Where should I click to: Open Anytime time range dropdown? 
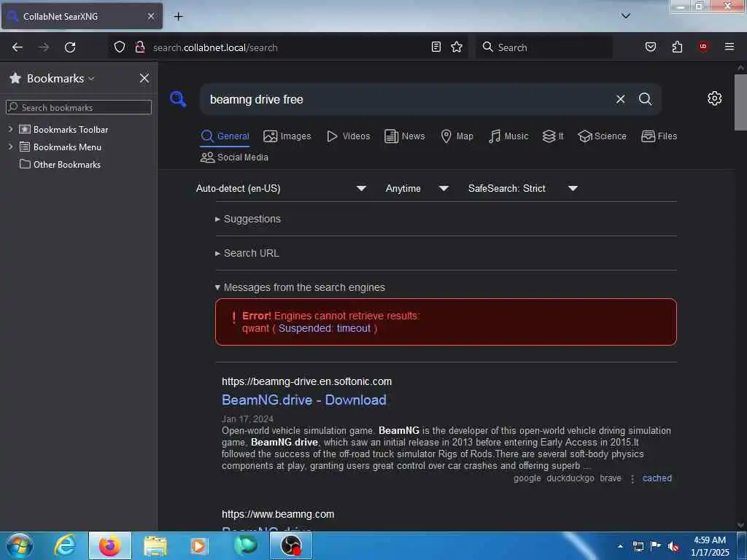(417, 189)
